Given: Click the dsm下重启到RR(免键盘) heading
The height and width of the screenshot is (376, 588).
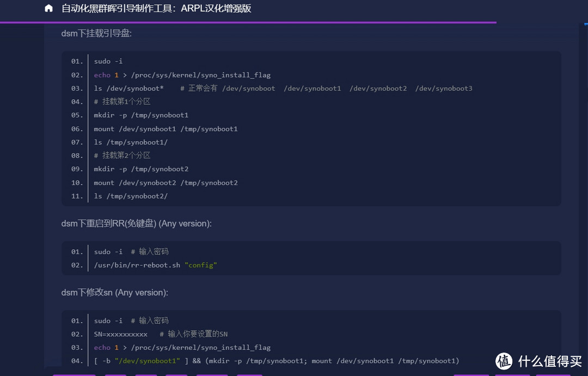Looking at the screenshot, I should pyautogui.click(x=136, y=223).
